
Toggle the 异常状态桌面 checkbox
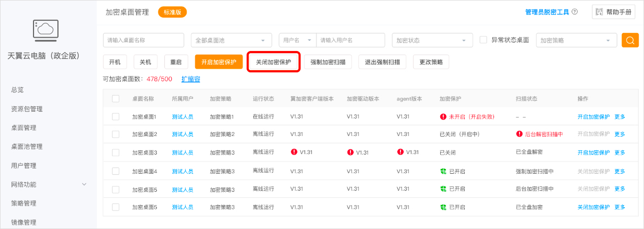coord(483,40)
